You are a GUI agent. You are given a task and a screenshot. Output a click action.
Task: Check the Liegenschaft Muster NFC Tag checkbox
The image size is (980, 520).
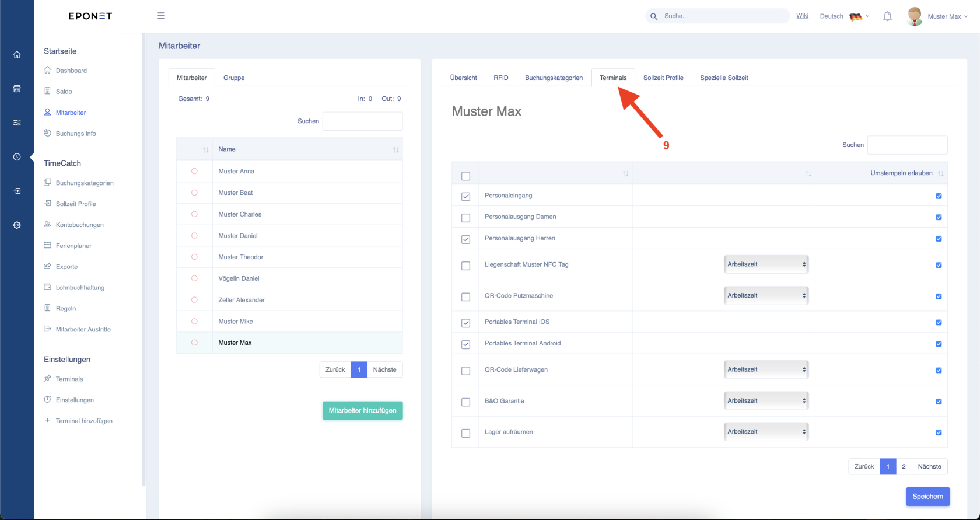pos(466,266)
